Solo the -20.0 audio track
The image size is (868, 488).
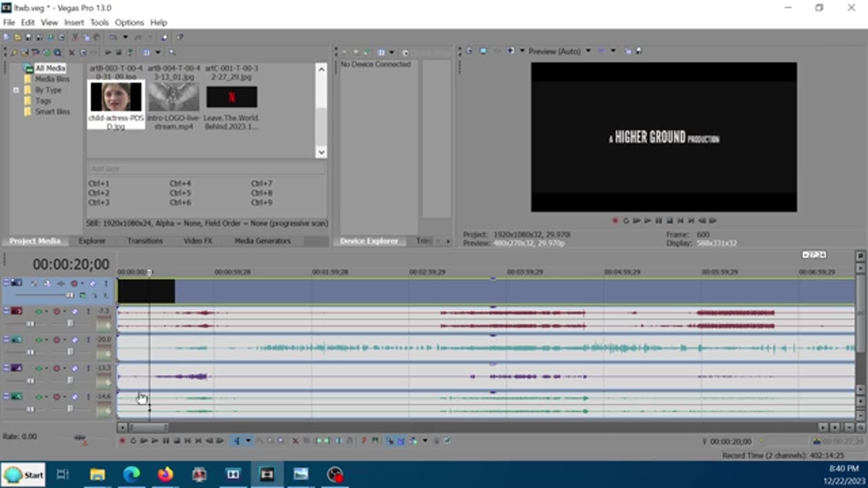click(88, 340)
